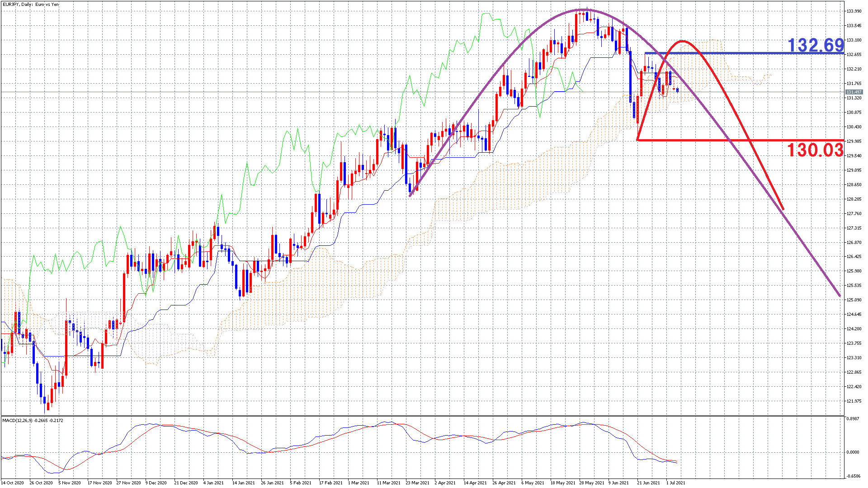Click the 1 Jul 2021 date label

tap(675, 483)
